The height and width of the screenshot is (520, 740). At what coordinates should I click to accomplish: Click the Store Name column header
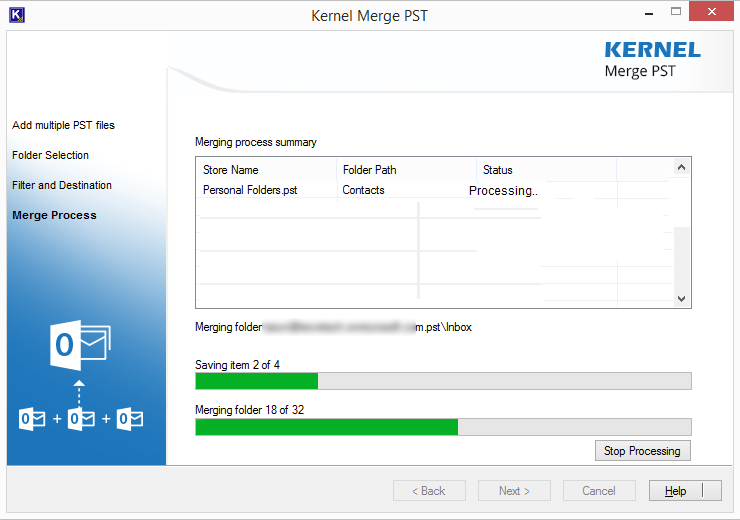266,170
